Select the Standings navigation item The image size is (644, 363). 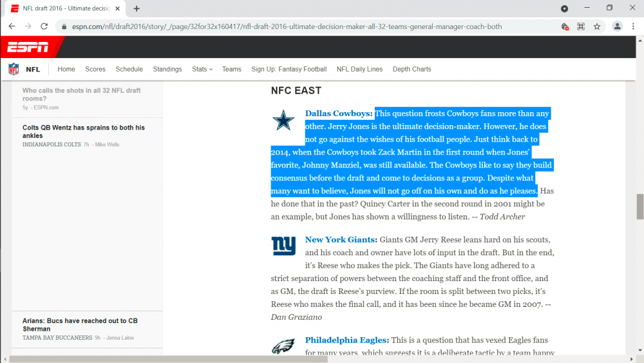[167, 69]
